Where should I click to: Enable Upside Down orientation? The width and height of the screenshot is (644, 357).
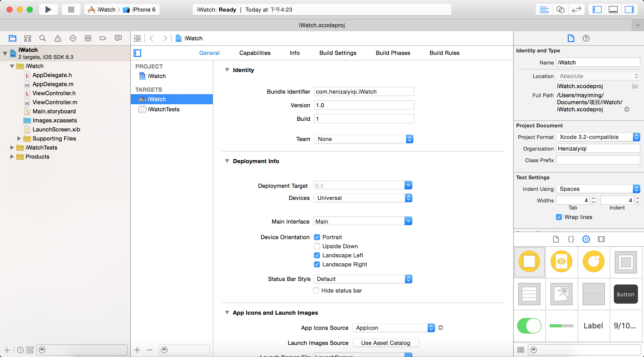(317, 246)
